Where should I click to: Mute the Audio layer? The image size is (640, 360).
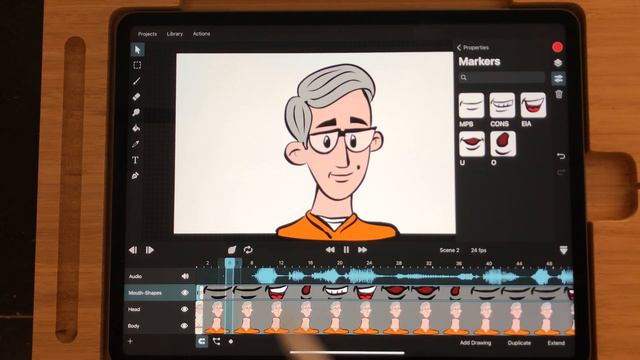click(185, 276)
